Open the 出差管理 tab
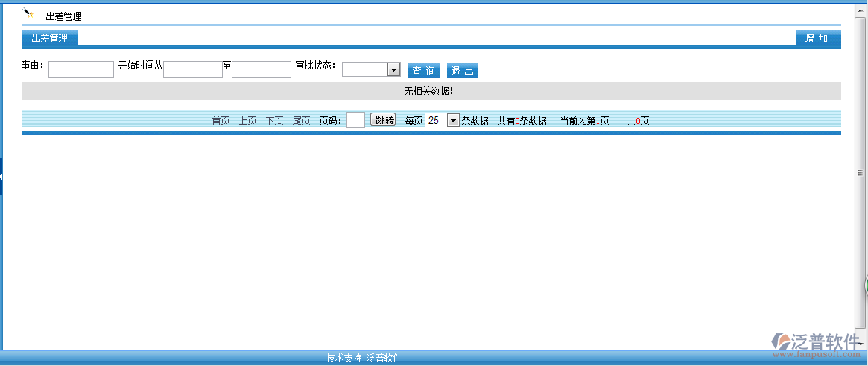The width and height of the screenshot is (868, 366). coord(50,38)
